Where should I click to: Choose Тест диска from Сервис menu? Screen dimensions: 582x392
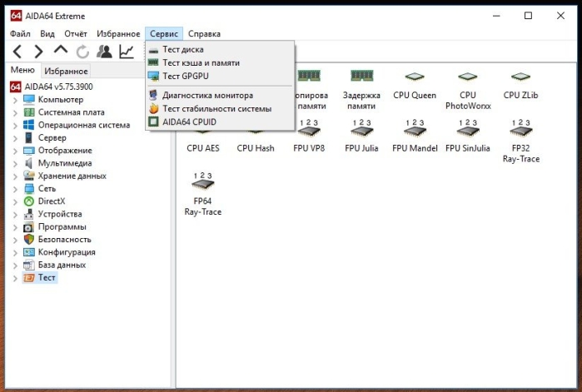point(220,49)
